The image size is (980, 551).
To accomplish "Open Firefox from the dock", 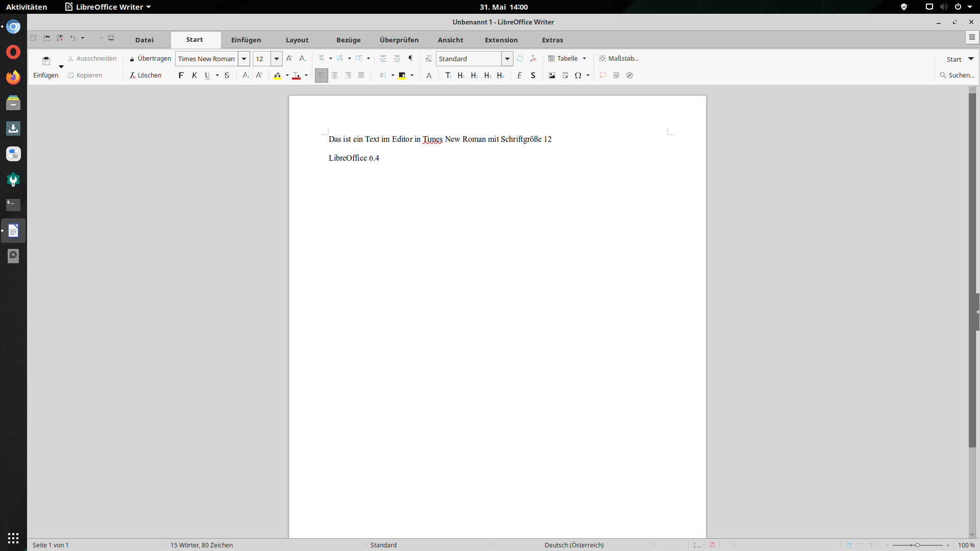I will [13, 77].
